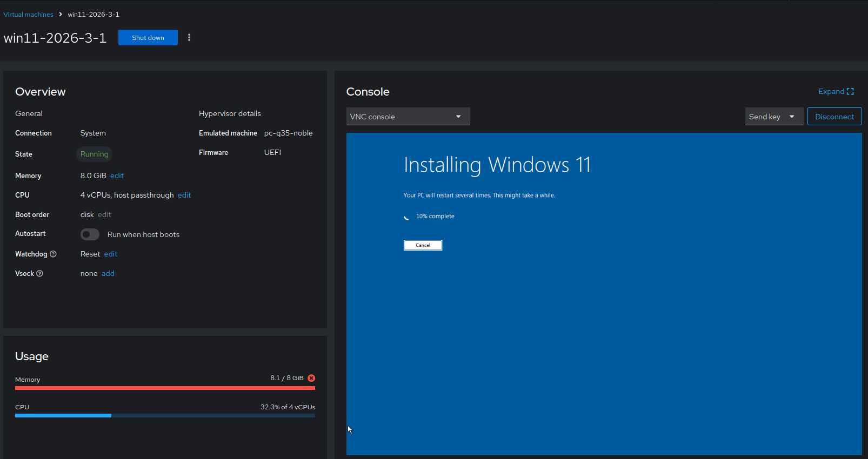Open the Send key dropdown
Screen dimensions: 868x459
(x=774, y=117)
